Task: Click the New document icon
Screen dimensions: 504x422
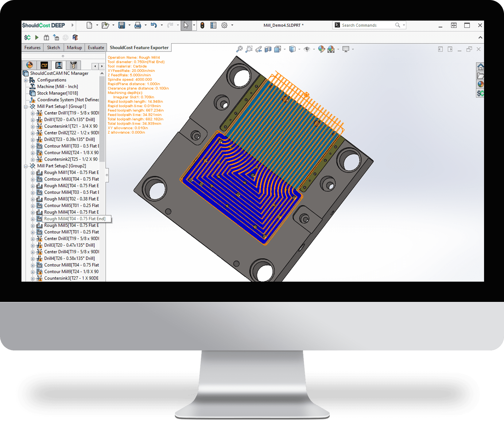Action: pos(89,25)
